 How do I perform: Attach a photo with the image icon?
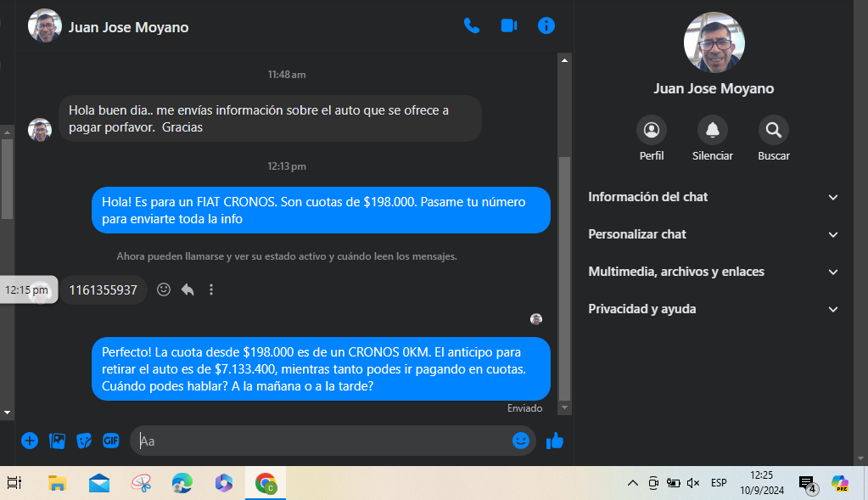point(57,441)
